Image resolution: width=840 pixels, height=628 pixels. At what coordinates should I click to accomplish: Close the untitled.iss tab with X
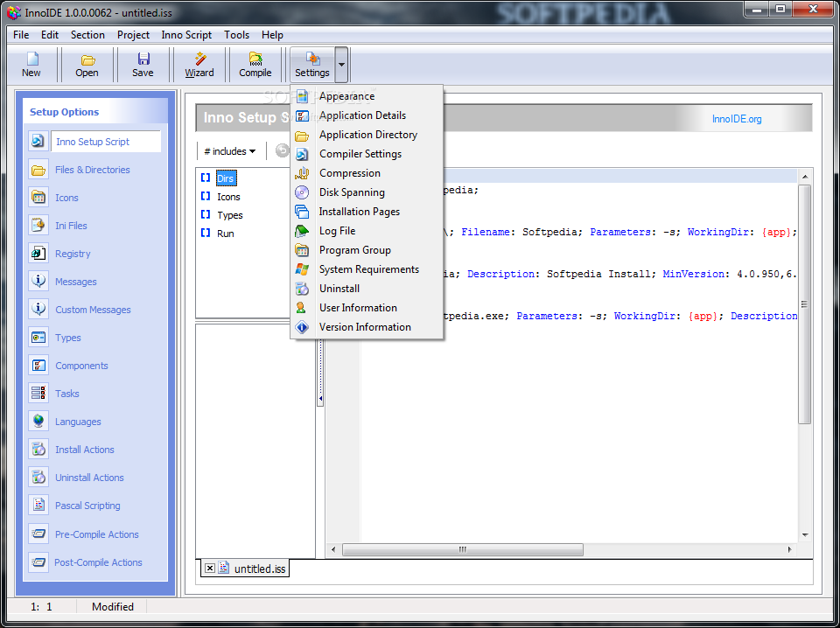[x=210, y=569]
